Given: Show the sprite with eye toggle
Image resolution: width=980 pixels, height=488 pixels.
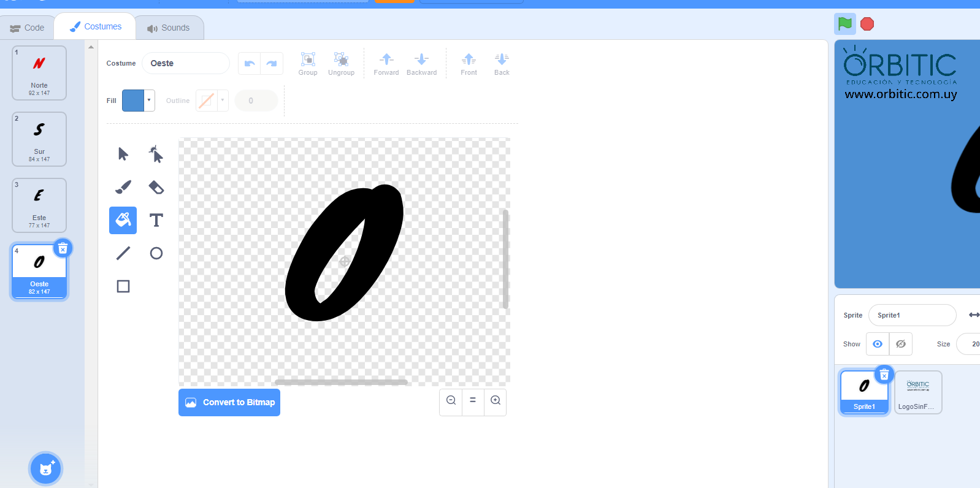Looking at the screenshot, I should [878, 344].
